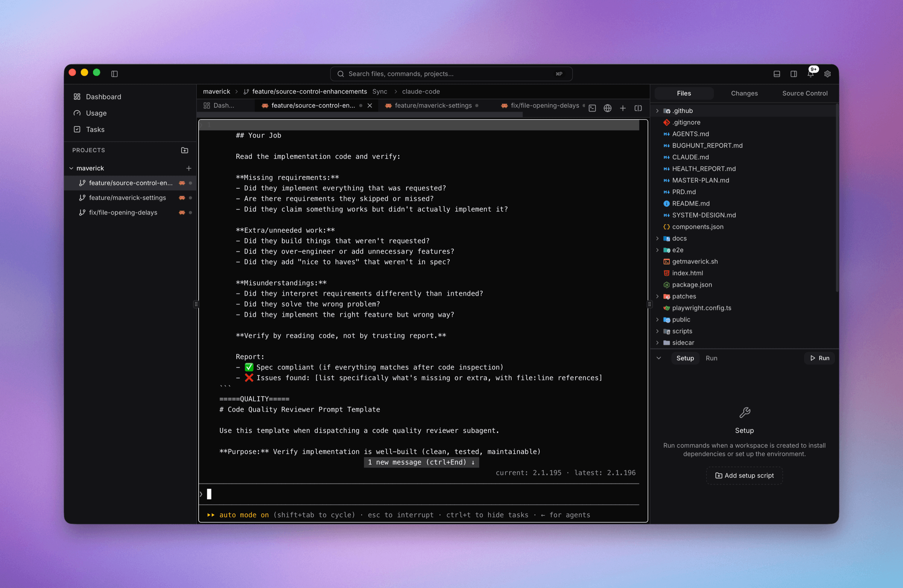Image resolution: width=903 pixels, height=588 pixels.
Task: Add a new tab with plus icon
Action: click(623, 108)
